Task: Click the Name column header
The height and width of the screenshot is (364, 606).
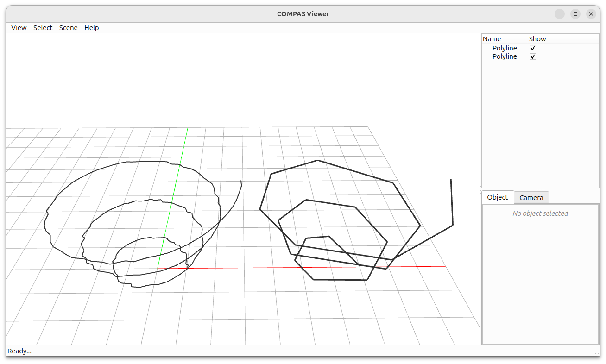Action: click(x=492, y=38)
